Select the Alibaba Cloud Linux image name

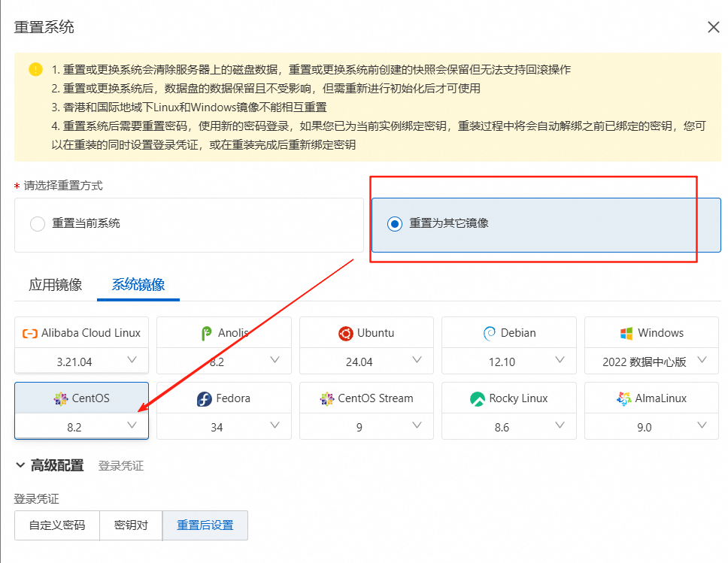[x=91, y=333]
